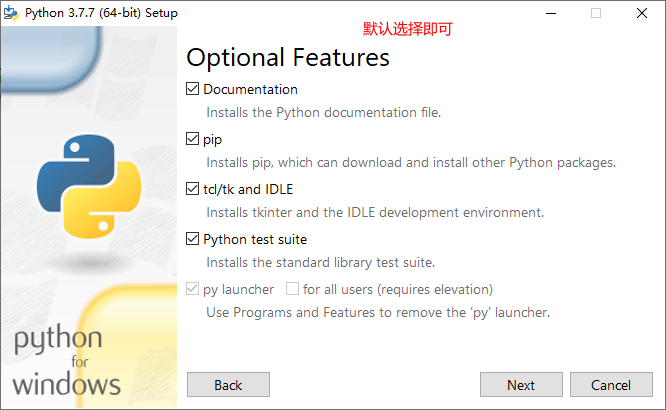
Task: Click the disabled maximize button
Action: click(596, 13)
